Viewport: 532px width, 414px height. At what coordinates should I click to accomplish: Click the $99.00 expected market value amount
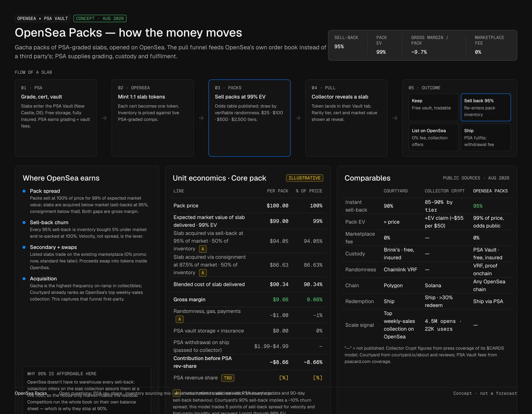pyautogui.click(x=279, y=221)
